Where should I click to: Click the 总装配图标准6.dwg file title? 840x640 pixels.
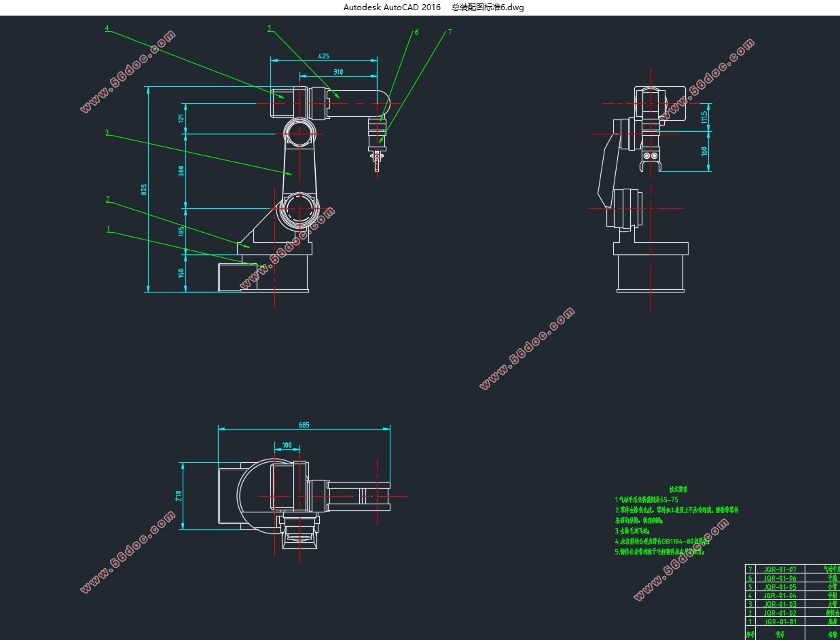point(488,7)
